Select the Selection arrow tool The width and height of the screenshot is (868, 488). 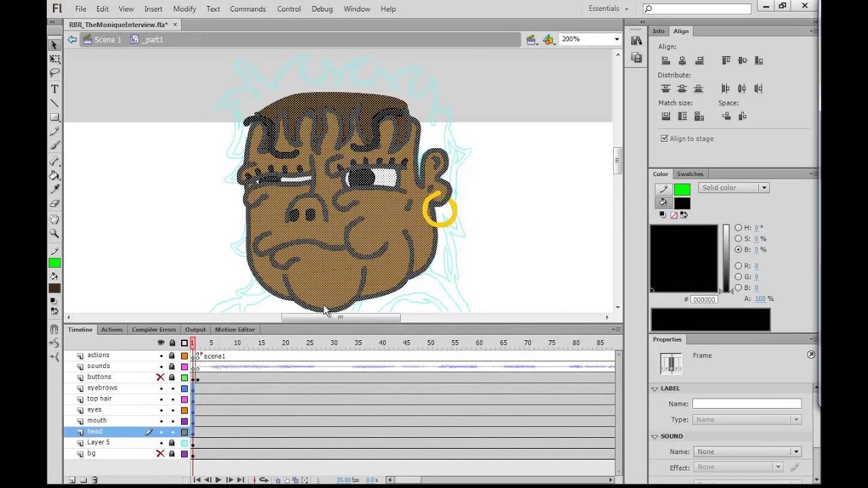tap(54, 45)
